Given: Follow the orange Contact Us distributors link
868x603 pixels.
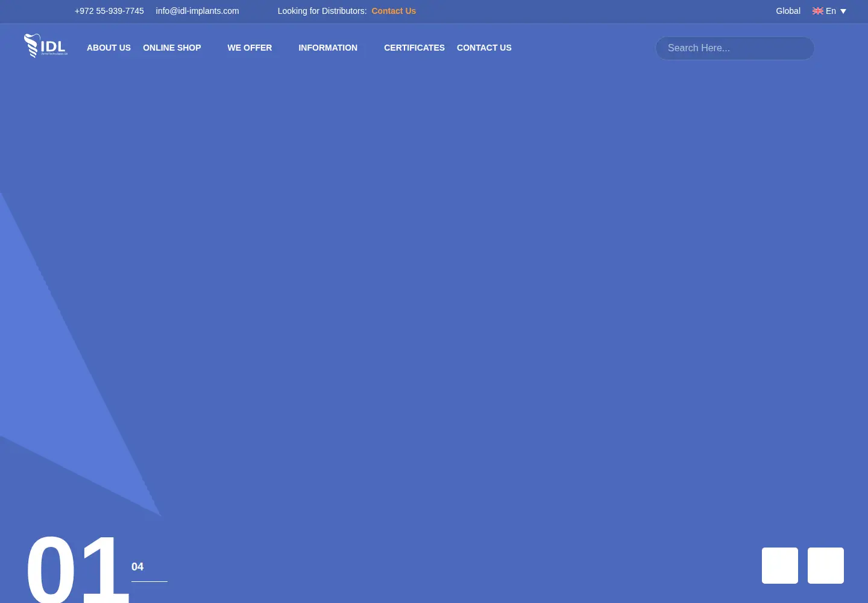Looking at the screenshot, I should 394,11.
